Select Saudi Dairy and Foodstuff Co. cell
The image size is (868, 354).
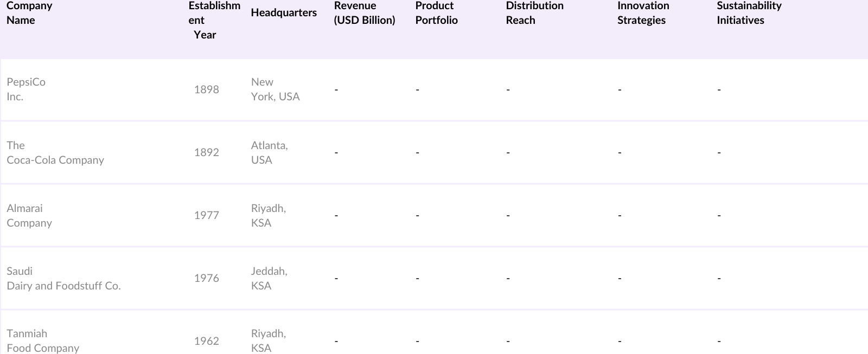(63, 279)
